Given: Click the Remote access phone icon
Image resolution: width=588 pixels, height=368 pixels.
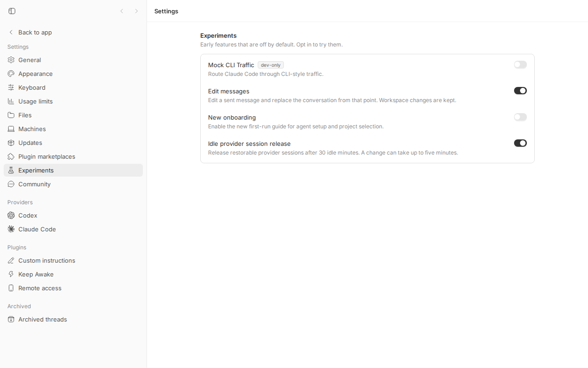Looking at the screenshot, I should click(11, 288).
